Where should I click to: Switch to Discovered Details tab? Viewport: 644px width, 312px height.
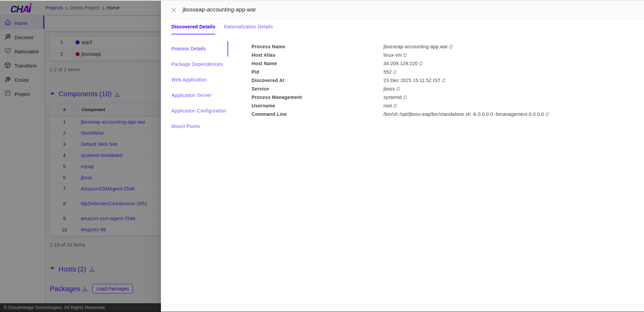click(193, 27)
